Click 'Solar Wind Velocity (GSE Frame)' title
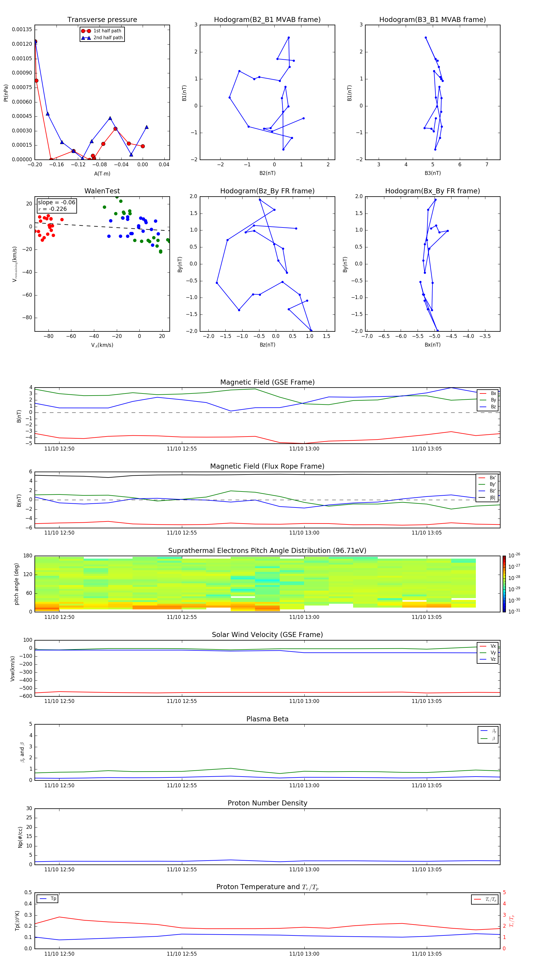This screenshot has height=980, width=535. [x=267, y=635]
